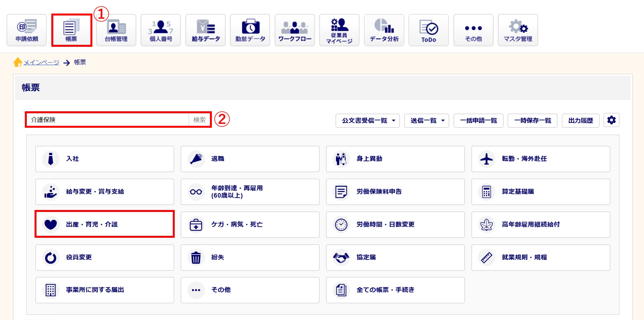
Task: Select the 身上異動 category card
Action: (395, 159)
